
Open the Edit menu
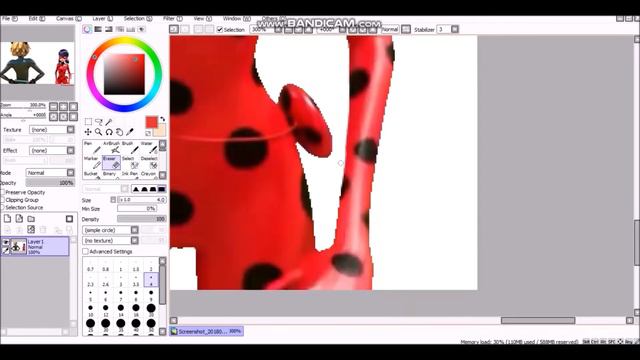36,19
